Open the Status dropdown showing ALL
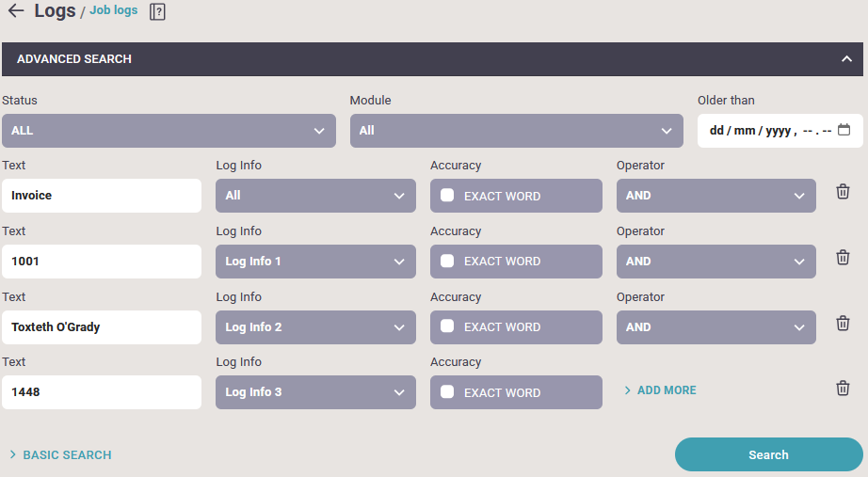Viewport: 868px width, 477px height. point(169,131)
